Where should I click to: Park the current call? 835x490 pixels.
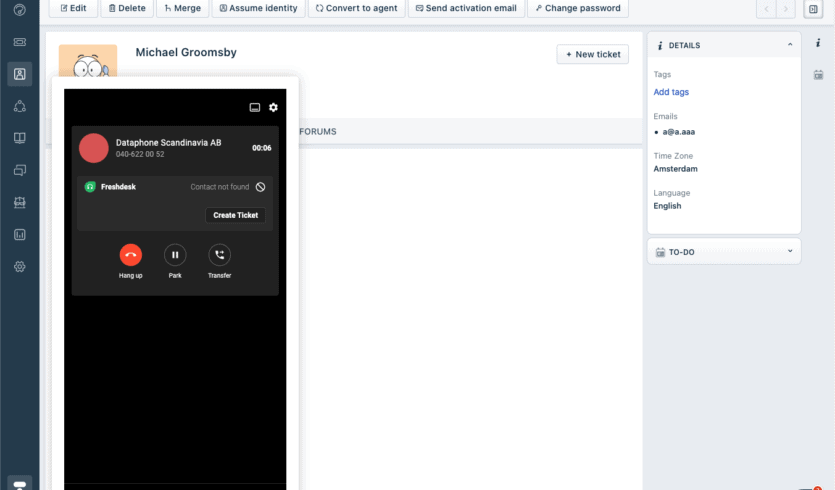tap(175, 255)
